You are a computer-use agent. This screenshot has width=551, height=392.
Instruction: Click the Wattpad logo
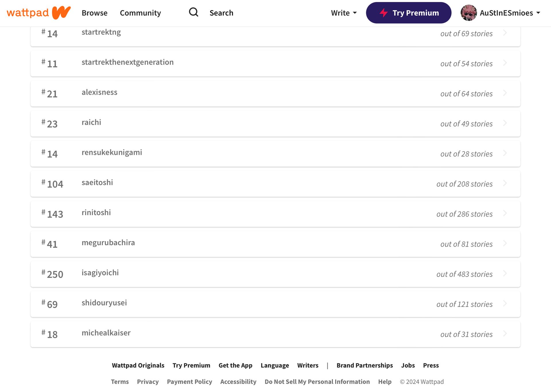(x=38, y=13)
